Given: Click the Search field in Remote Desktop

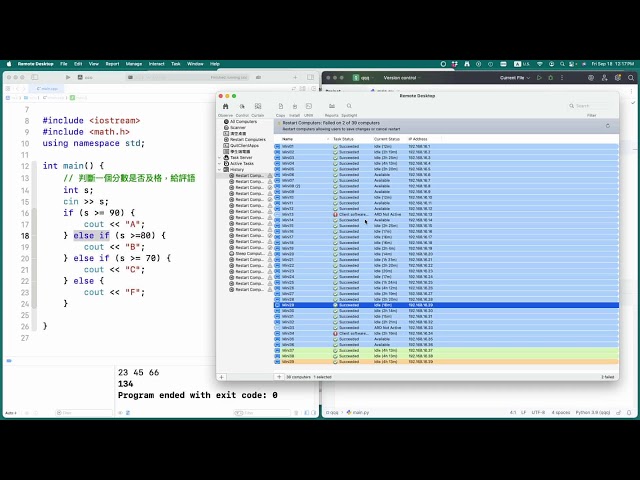Looking at the screenshot, I should pyautogui.click(x=589, y=106).
